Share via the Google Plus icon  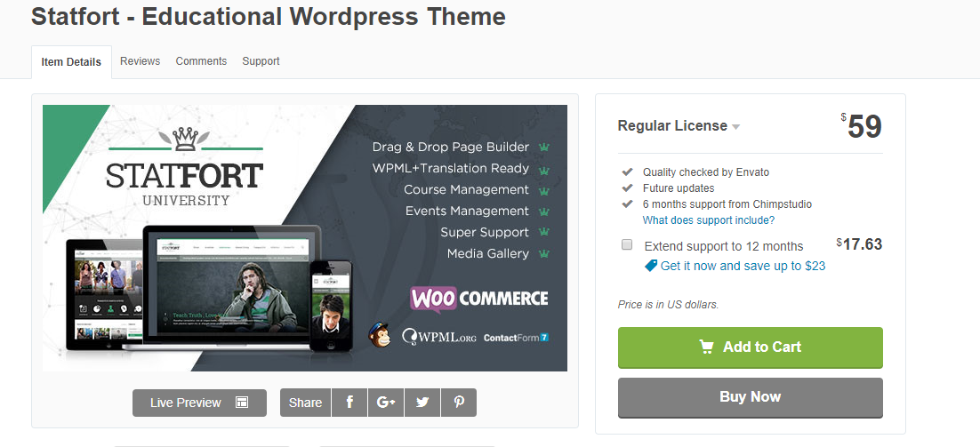pyautogui.click(x=386, y=403)
